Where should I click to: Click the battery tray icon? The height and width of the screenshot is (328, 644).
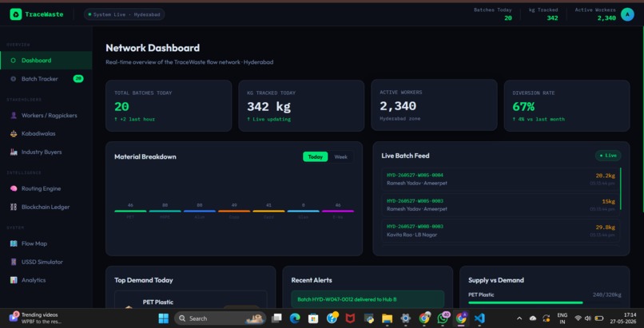pos(599,318)
